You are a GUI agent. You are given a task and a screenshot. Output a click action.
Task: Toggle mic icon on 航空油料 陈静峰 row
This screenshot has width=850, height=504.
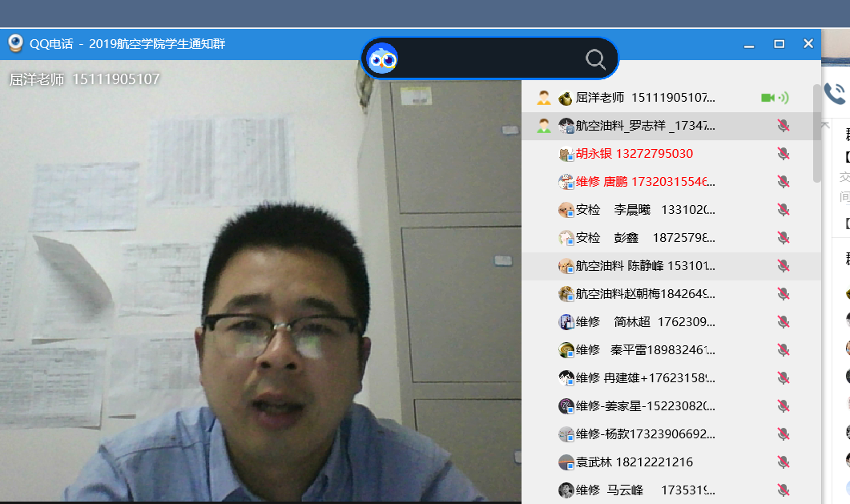point(783,266)
